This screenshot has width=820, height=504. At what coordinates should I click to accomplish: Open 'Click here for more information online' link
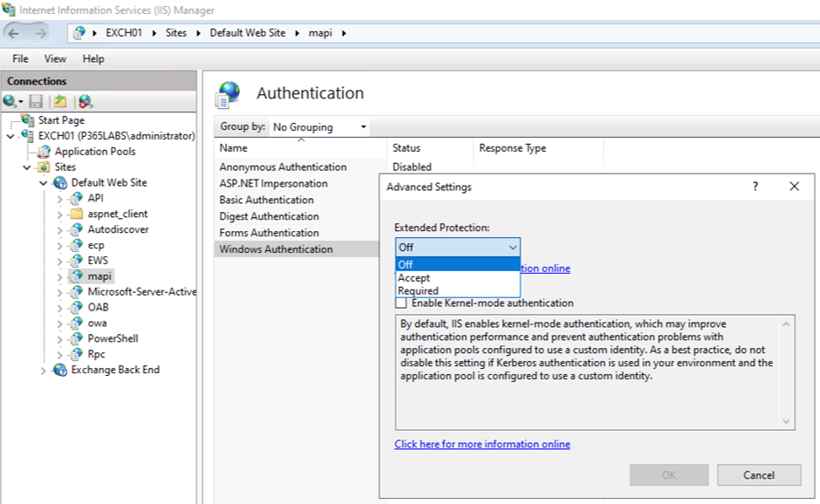click(x=482, y=444)
